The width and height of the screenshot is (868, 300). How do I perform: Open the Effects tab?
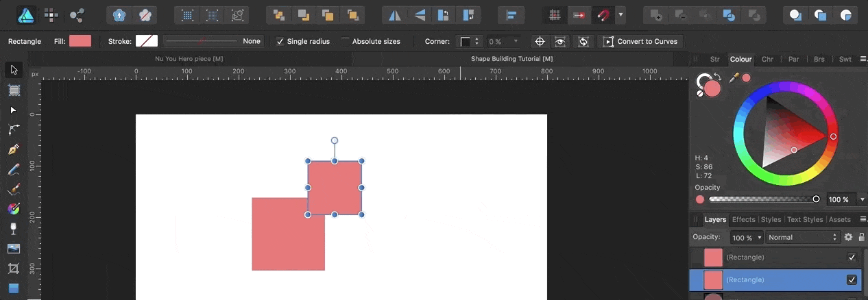click(743, 220)
